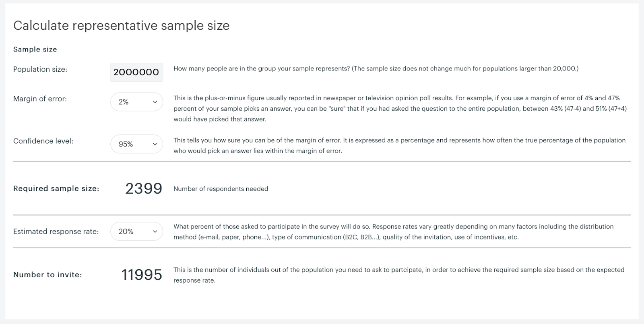
Task: Click the chevron beside 20%
Action: pyautogui.click(x=154, y=231)
